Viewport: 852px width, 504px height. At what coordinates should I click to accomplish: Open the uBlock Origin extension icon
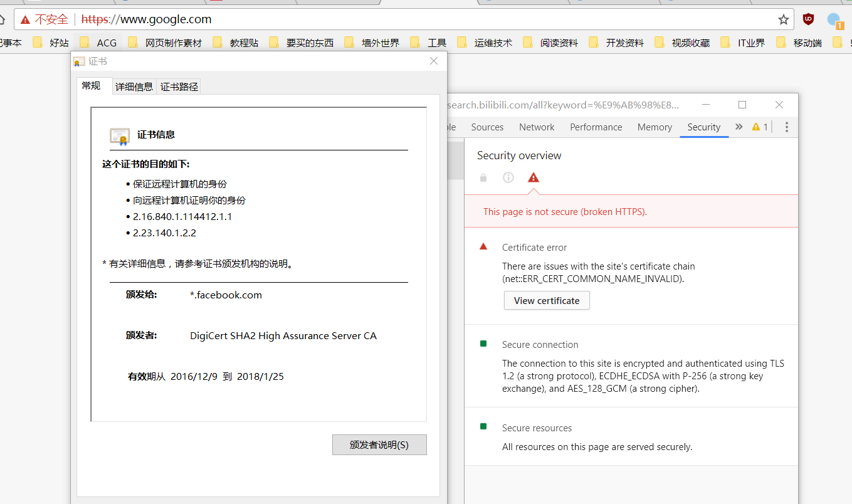809,19
